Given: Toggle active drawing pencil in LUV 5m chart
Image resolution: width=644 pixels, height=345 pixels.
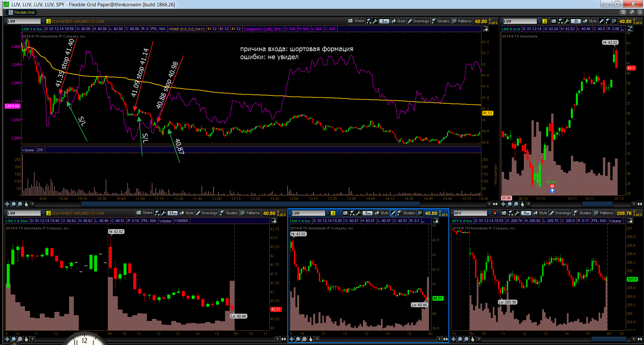Looking at the screenshot, I should click(x=393, y=213).
